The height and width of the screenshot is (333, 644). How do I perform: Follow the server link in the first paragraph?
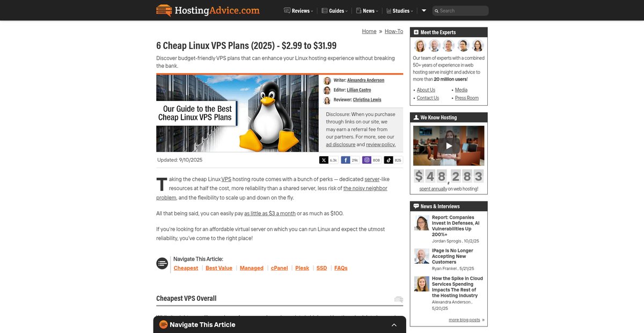click(x=372, y=179)
